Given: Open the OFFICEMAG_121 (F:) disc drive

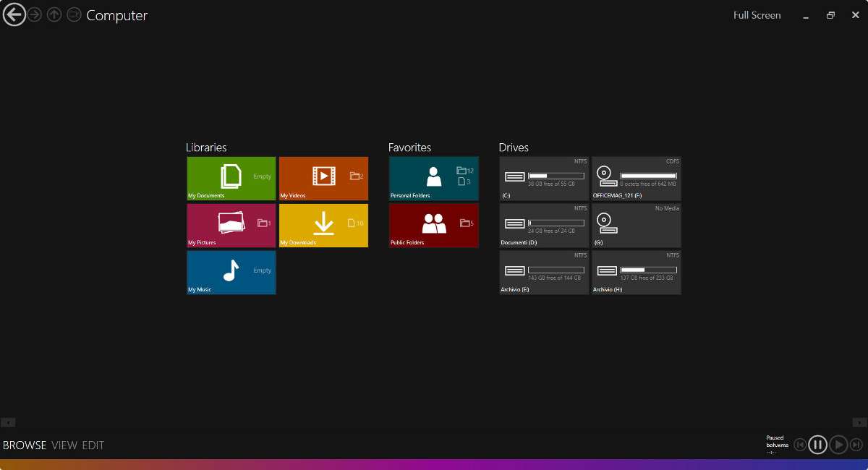Looking at the screenshot, I should (x=636, y=178).
